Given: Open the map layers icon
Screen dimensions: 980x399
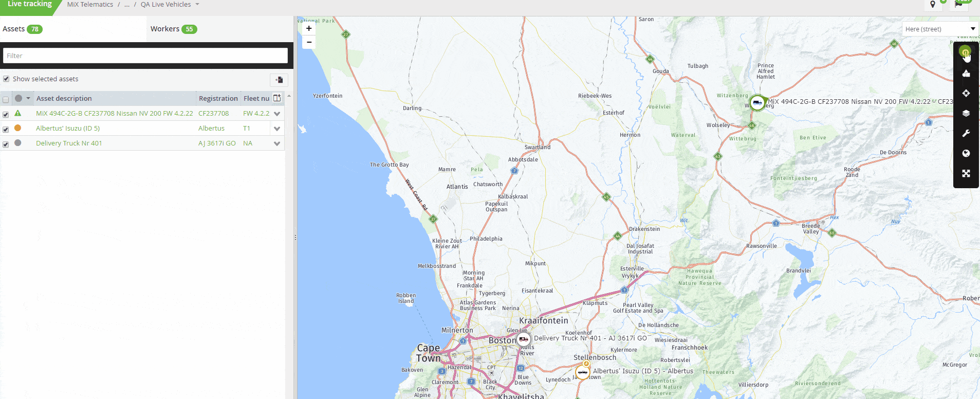Looking at the screenshot, I should coord(966,113).
